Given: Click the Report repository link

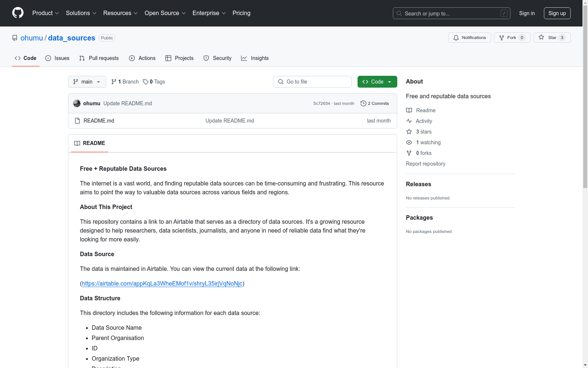Looking at the screenshot, I should coord(426,164).
